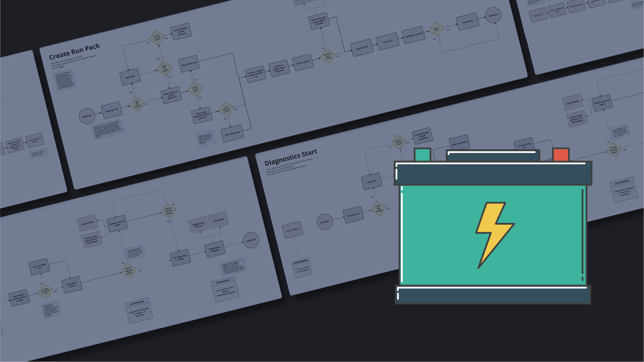The height and width of the screenshot is (362, 644).
Task: Click the 'Diagnostics Start' heading
Action: point(291,158)
